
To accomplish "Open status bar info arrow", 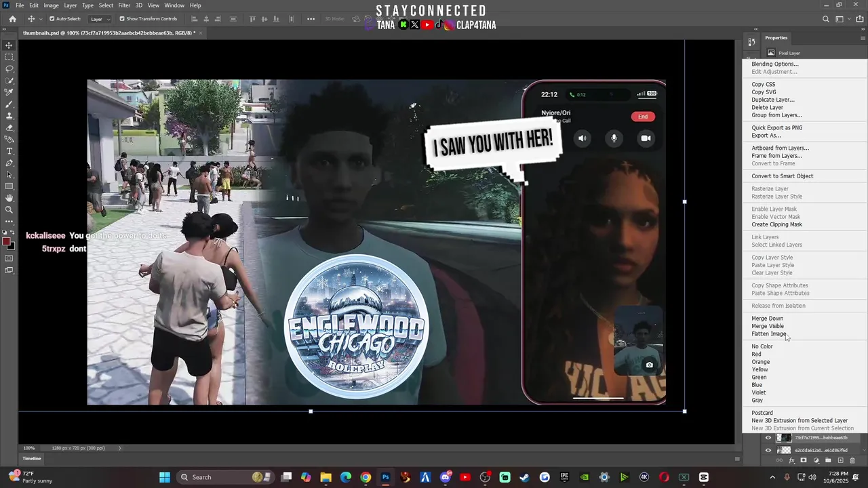I will (x=120, y=448).
